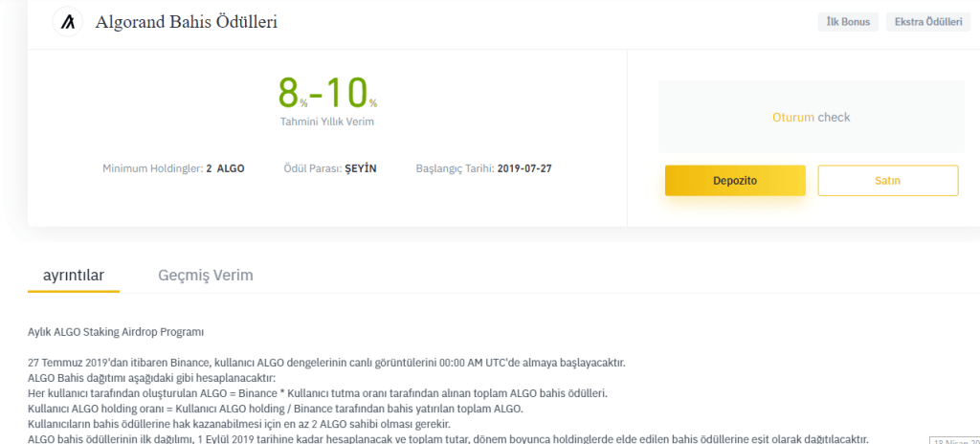Click the 18 Nisan date stamp

tap(954, 442)
